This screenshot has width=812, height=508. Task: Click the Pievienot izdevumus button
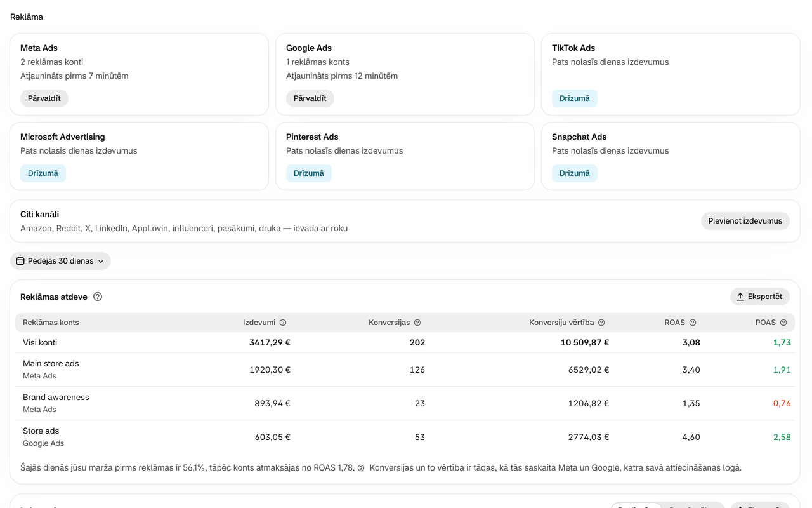(745, 221)
